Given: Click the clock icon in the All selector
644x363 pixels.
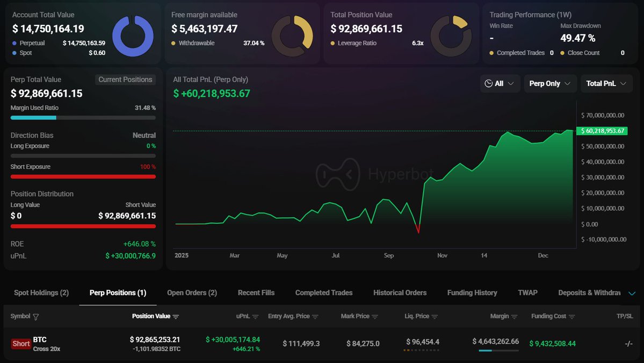Looking at the screenshot, I should 488,83.
